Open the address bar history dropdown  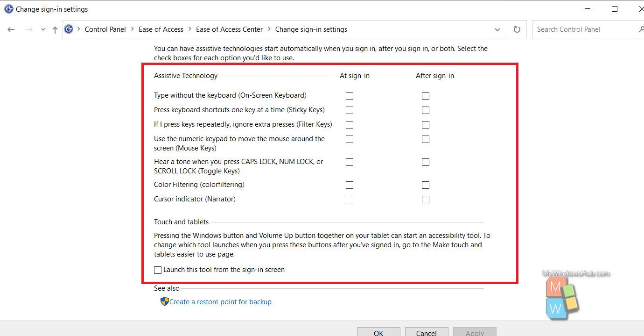pyautogui.click(x=497, y=29)
